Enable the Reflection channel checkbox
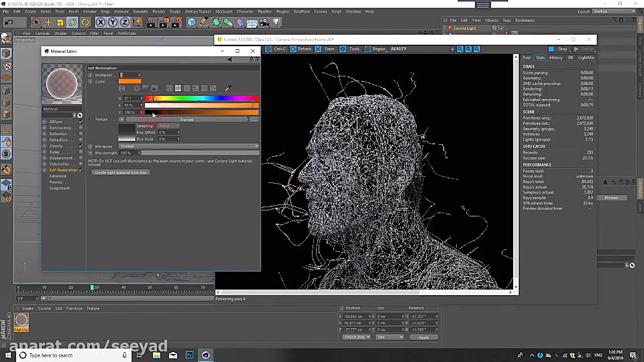The image size is (644, 362). [81, 134]
